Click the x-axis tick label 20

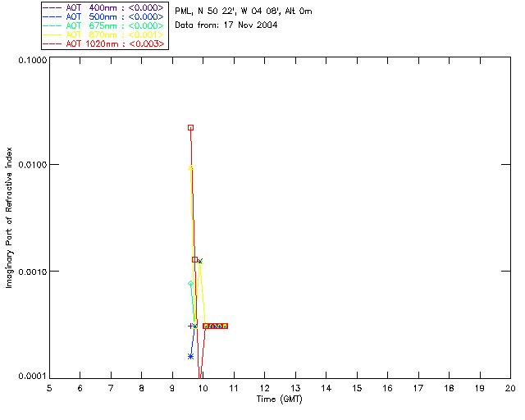coord(510,388)
